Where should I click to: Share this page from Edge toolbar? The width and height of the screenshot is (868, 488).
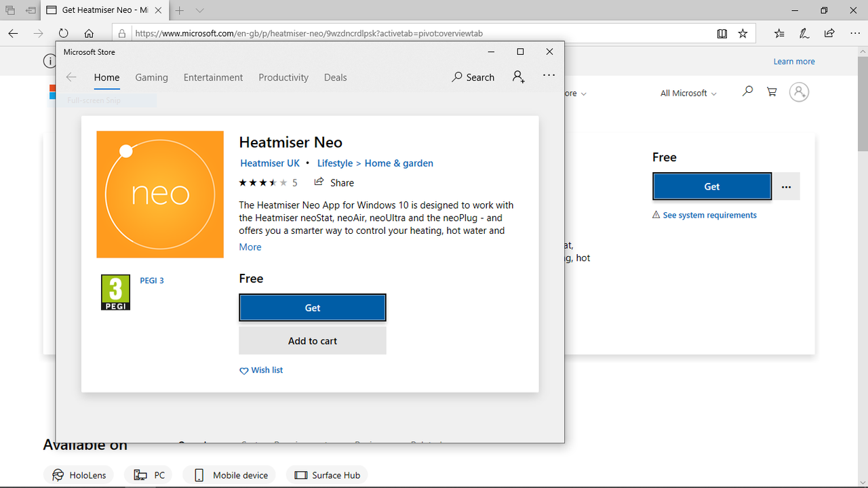[x=829, y=33]
